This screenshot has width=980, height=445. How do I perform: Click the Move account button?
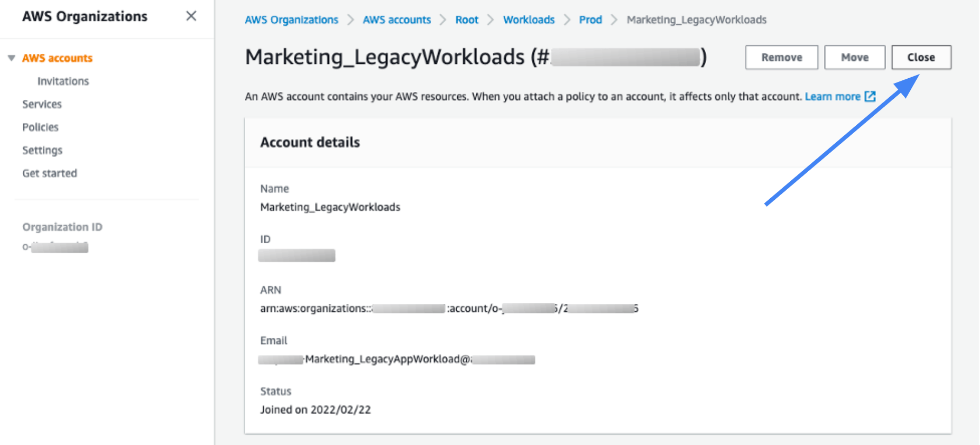pos(855,58)
